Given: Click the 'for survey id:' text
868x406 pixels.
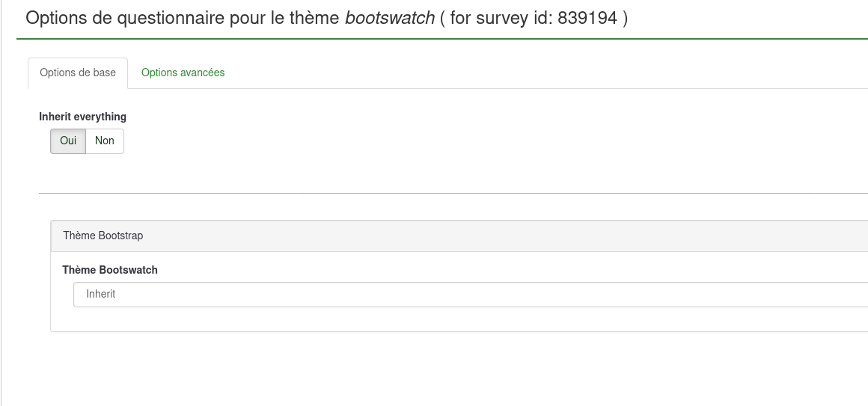Looking at the screenshot, I should pyautogui.click(x=501, y=18).
